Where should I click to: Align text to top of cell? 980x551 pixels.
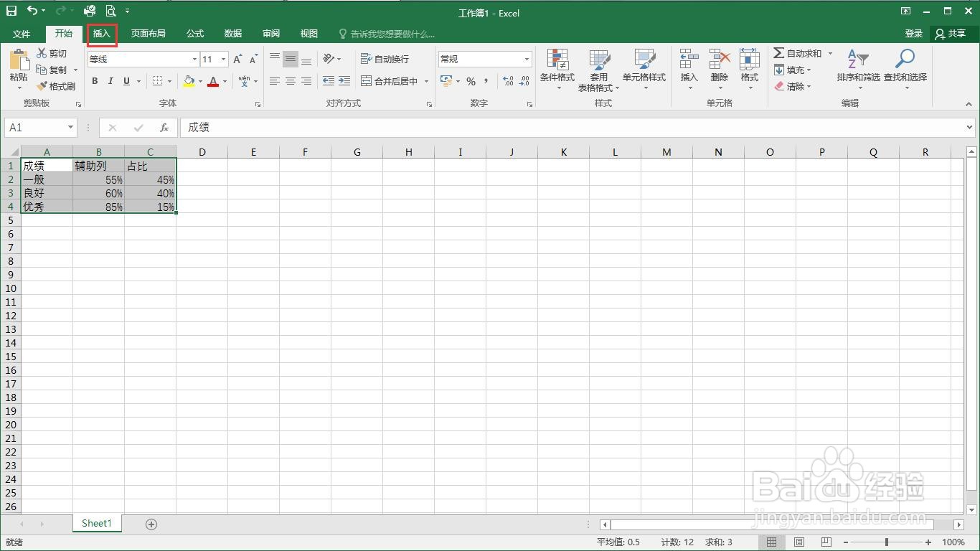pos(275,59)
